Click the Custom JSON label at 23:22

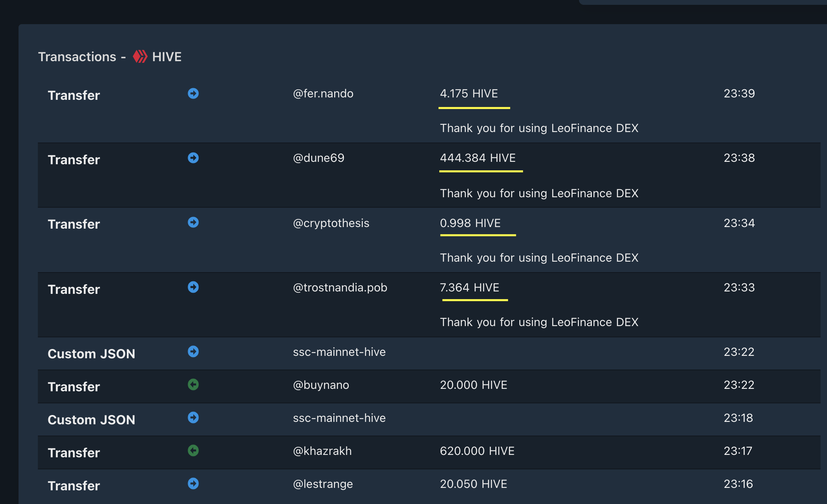[91, 354]
